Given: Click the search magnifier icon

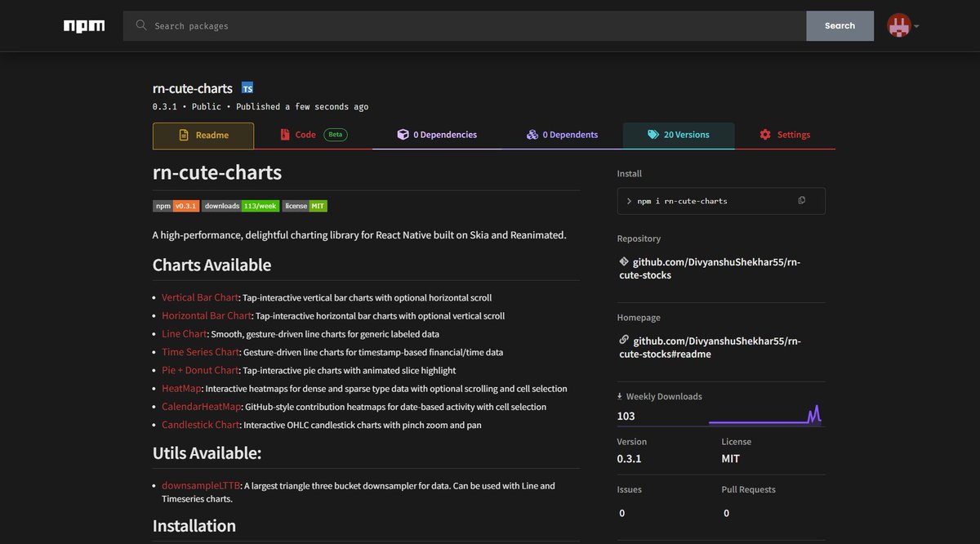Looking at the screenshot, I should click(x=142, y=26).
